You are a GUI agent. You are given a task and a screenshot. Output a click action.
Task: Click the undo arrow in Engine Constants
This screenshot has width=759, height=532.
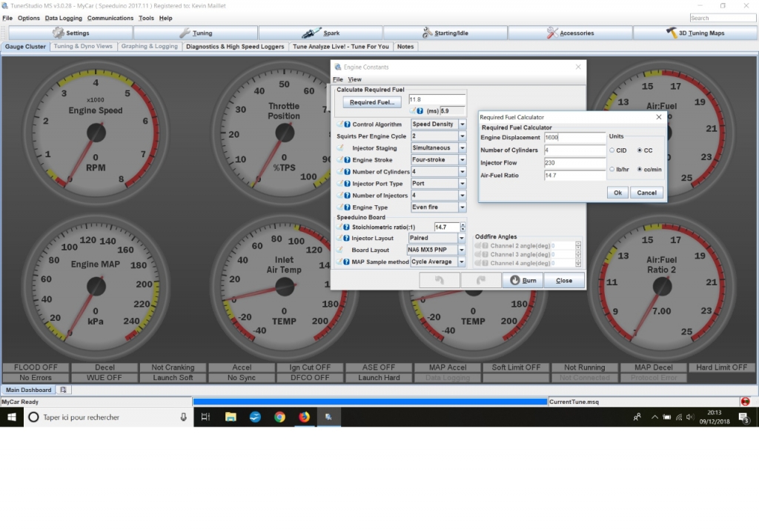440,280
